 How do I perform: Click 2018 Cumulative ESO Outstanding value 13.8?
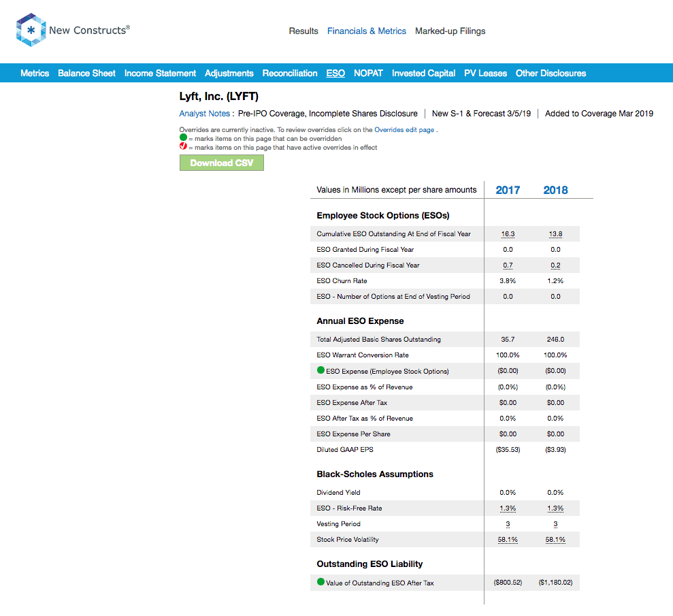(555, 234)
